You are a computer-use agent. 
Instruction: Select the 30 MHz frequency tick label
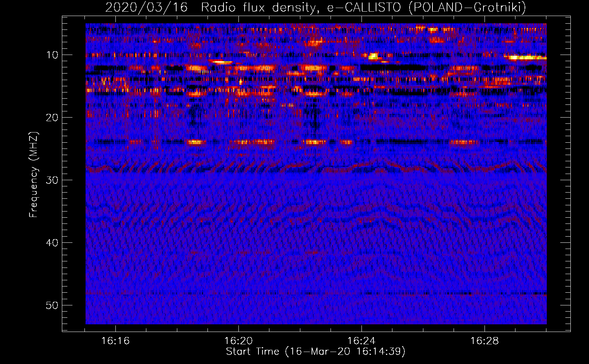click(x=52, y=180)
